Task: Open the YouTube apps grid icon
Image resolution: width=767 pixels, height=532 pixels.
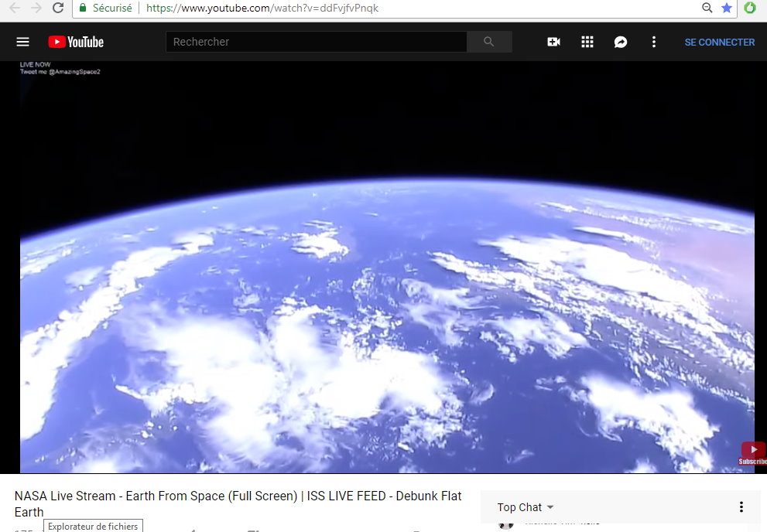Action: point(587,42)
